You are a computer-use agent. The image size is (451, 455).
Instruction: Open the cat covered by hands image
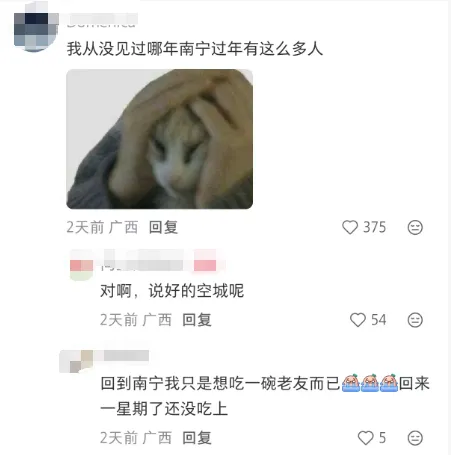(159, 139)
